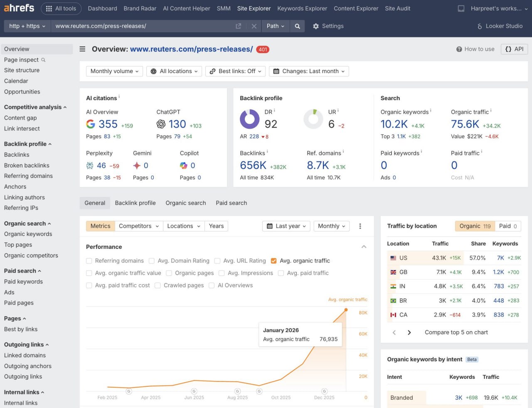Open Broken backlinks in the sidebar
This screenshot has height=408, width=532.
pyautogui.click(x=27, y=165)
